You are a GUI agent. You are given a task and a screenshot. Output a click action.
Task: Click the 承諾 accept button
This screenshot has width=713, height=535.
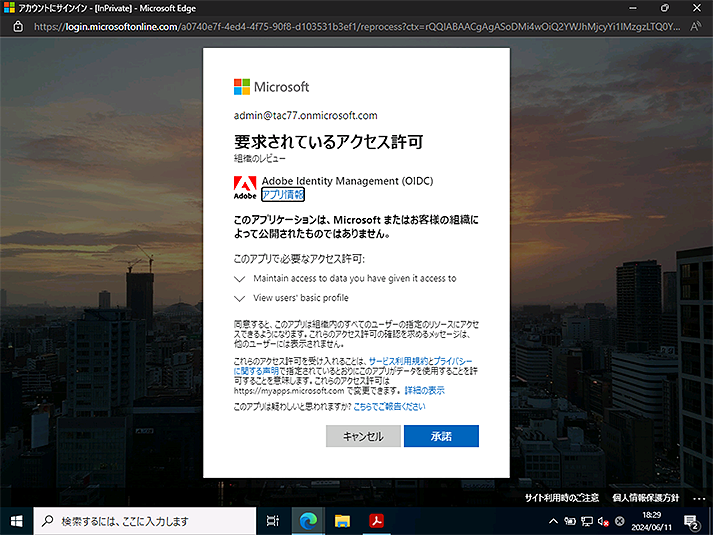point(441,436)
